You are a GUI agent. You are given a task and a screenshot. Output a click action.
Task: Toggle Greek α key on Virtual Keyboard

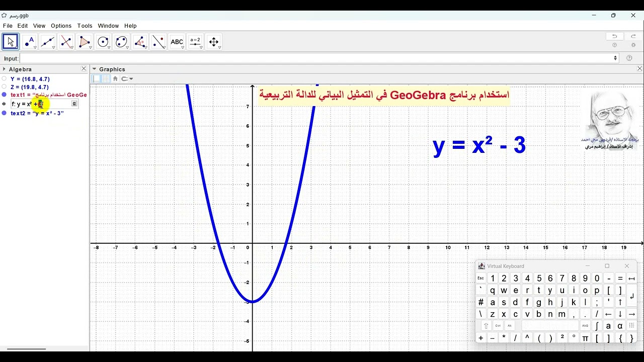[x=620, y=326]
